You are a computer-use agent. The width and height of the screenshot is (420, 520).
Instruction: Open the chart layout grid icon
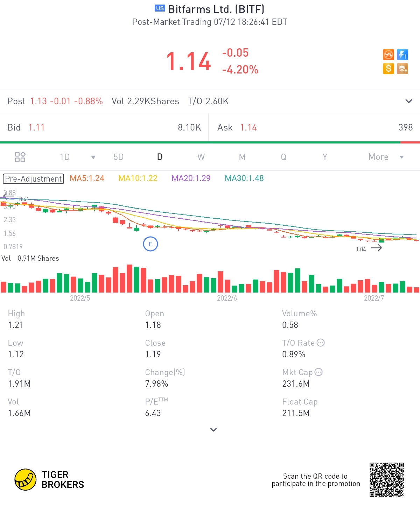tap(20, 157)
